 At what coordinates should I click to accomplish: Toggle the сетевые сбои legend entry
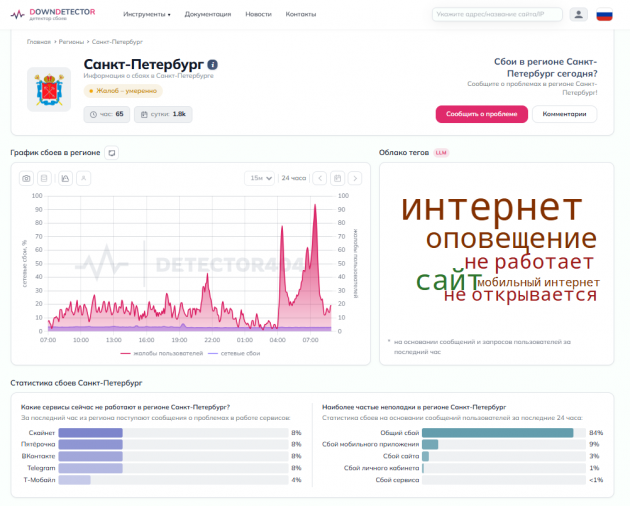coord(234,353)
